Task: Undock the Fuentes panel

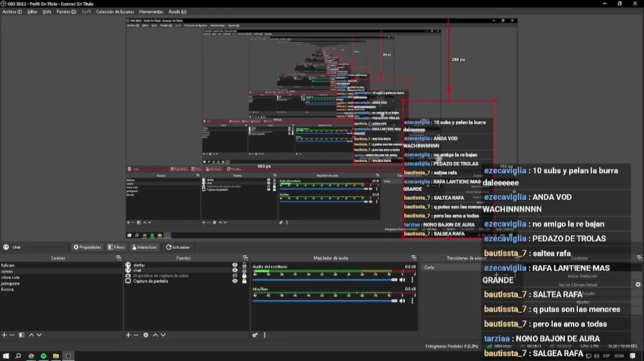Action: (245, 258)
